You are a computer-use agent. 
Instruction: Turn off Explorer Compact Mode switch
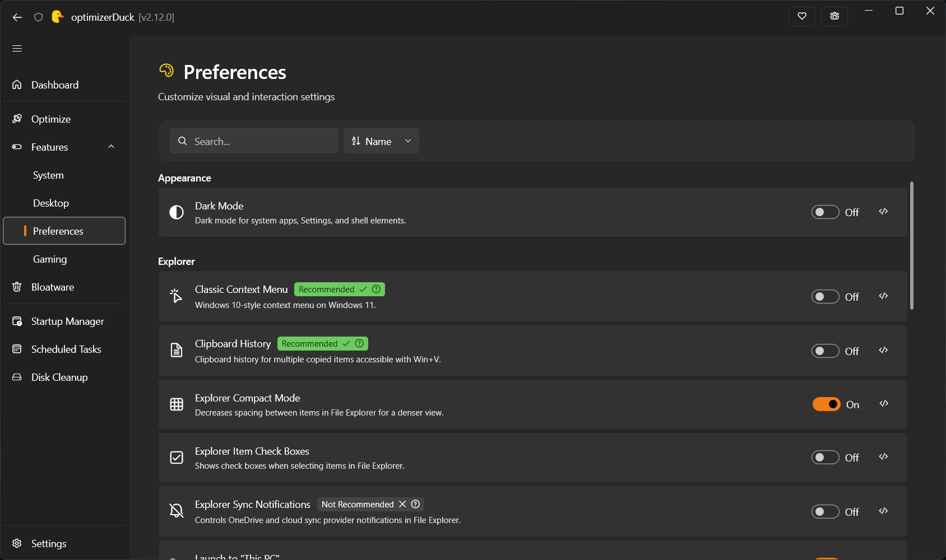point(827,404)
